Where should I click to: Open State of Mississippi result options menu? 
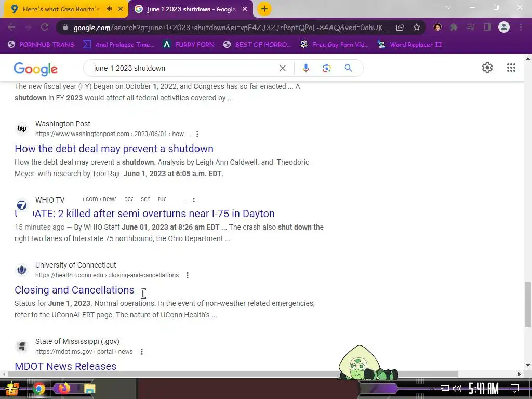pos(141,352)
